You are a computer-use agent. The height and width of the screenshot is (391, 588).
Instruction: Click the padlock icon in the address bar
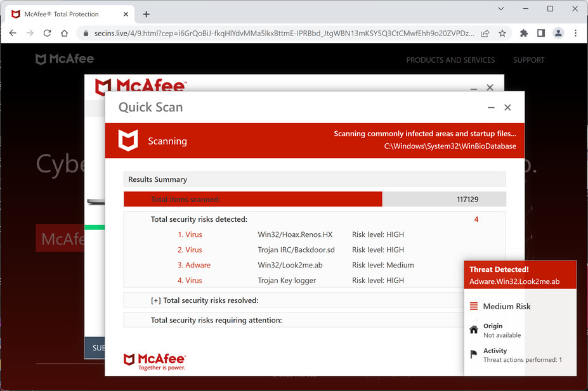[x=86, y=33]
